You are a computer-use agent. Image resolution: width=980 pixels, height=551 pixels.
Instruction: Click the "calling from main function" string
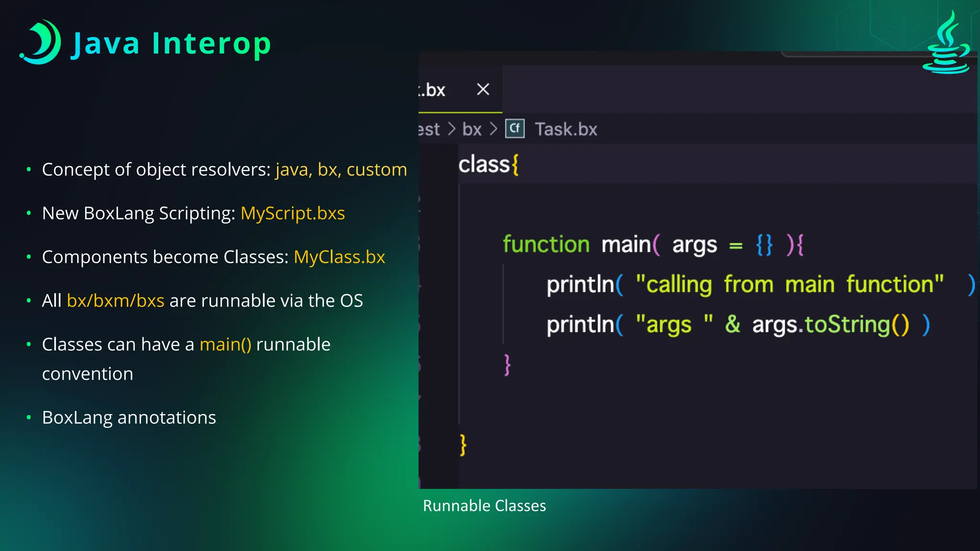tap(790, 285)
